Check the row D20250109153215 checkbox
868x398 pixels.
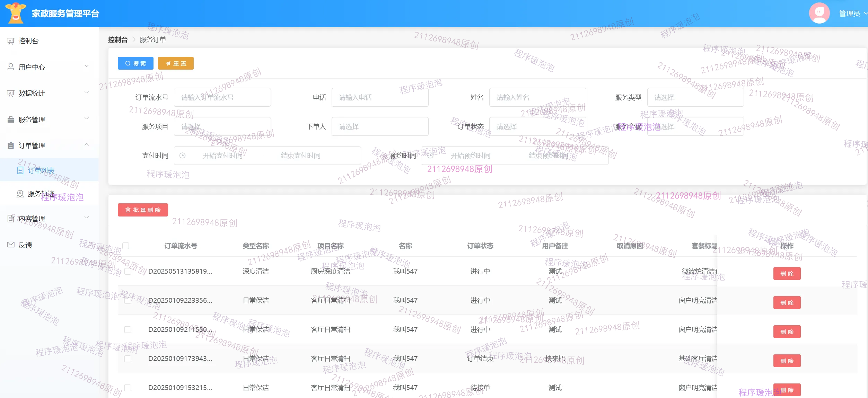coord(128,388)
